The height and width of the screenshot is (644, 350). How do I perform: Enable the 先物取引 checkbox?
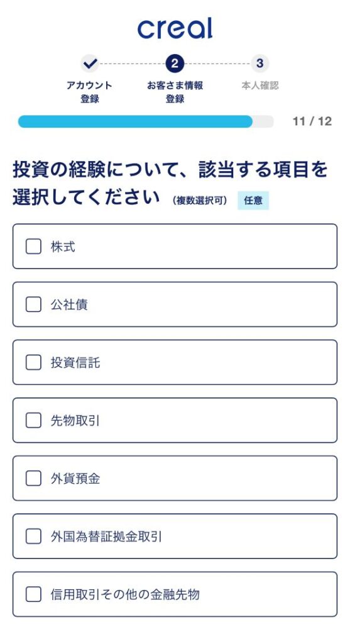click(x=34, y=421)
